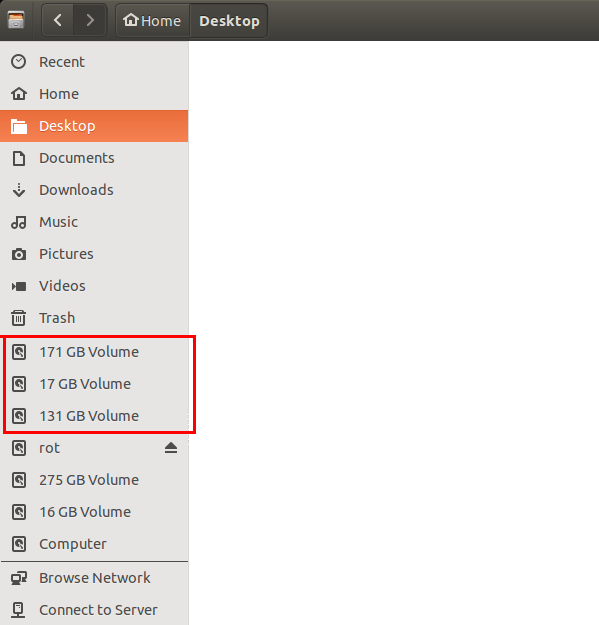This screenshot has height=625, width=599.
Task: Click the Trash bin icon
Action: click(19, 318)
